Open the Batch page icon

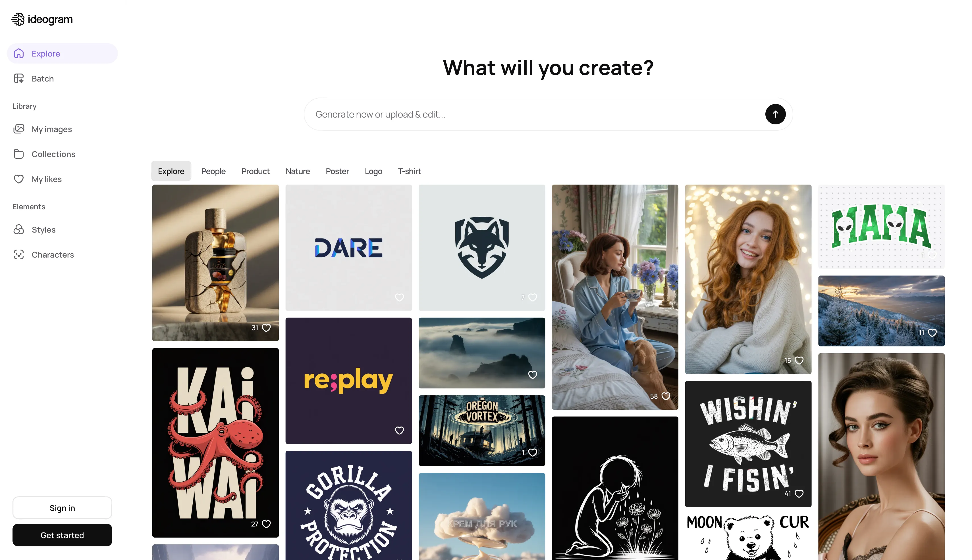tap(18, 78)
